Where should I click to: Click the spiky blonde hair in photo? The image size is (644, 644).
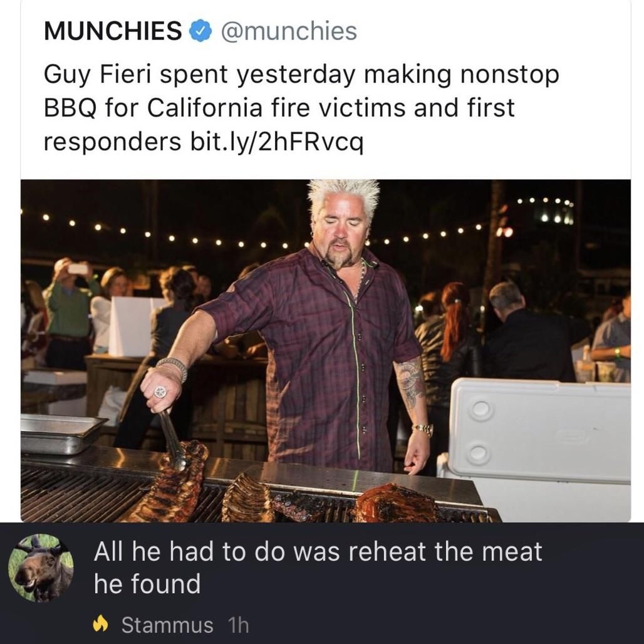(x=343, y=194)
